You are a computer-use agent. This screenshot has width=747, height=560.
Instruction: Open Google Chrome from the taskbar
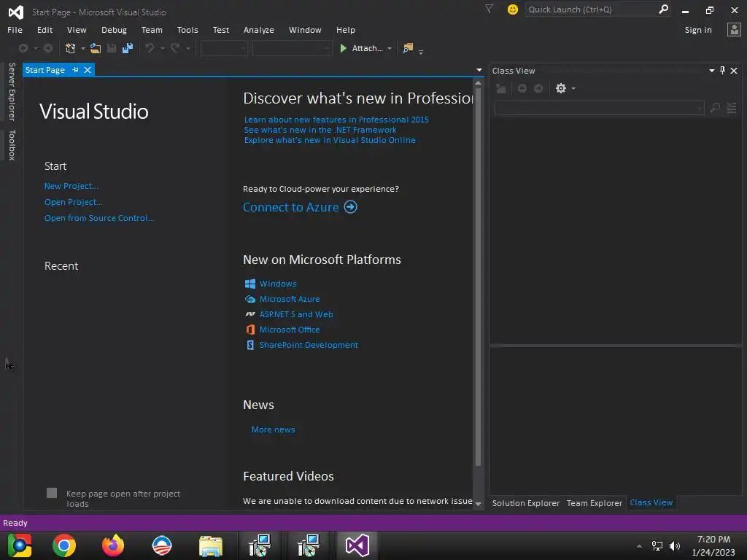64,545
